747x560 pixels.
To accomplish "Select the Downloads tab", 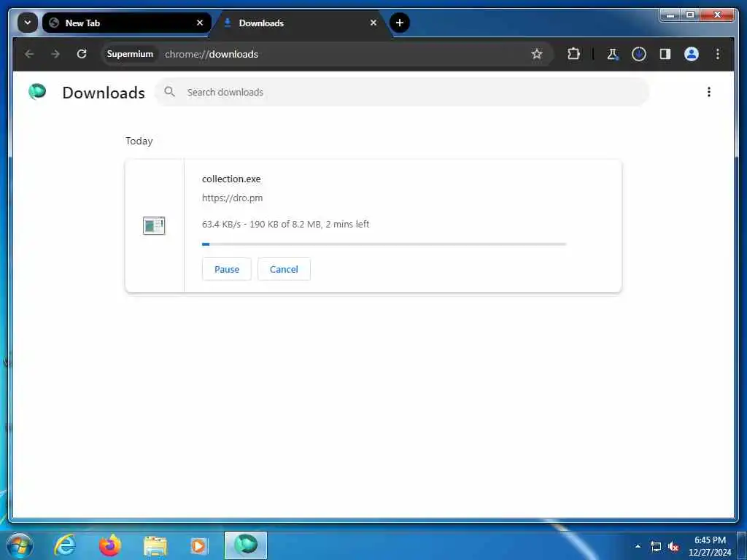I will 300,23.
